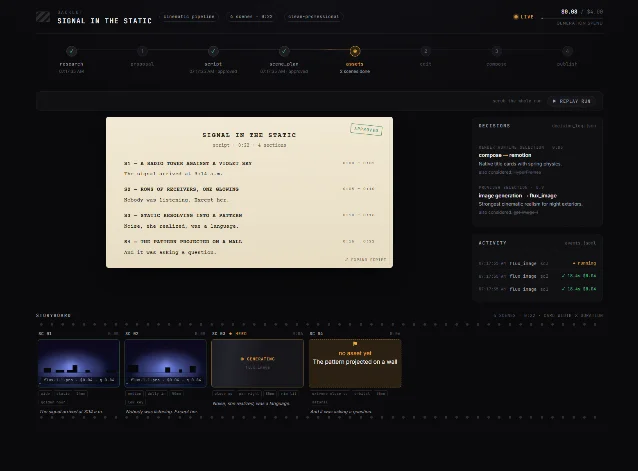
Task: Click the striped app logo icon
Action: 43,17
